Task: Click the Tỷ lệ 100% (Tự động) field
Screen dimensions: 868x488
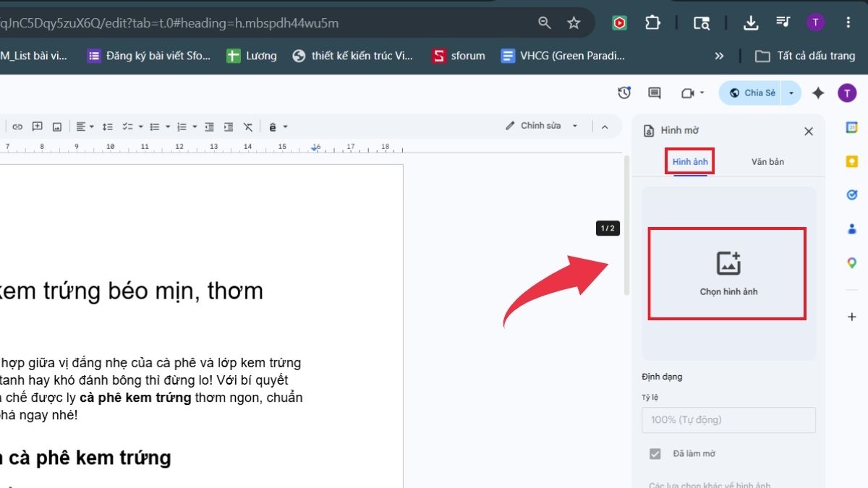Action: 728,420
